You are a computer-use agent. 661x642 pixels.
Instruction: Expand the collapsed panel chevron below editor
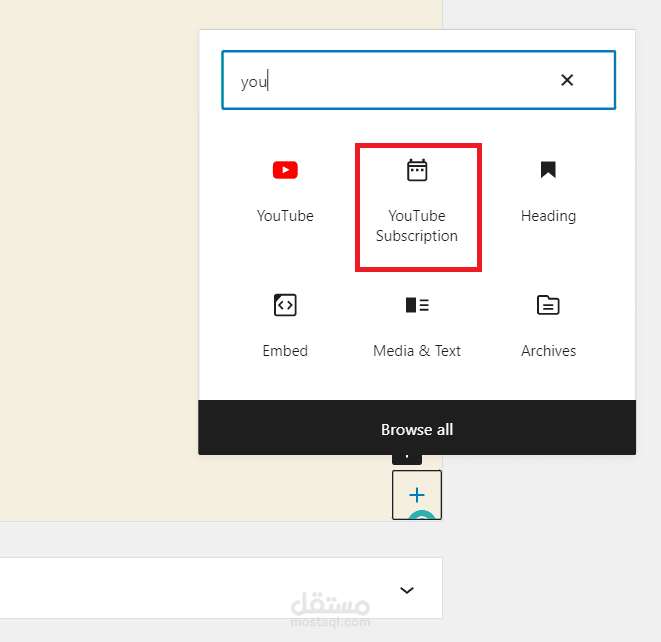tap(406, 590)
